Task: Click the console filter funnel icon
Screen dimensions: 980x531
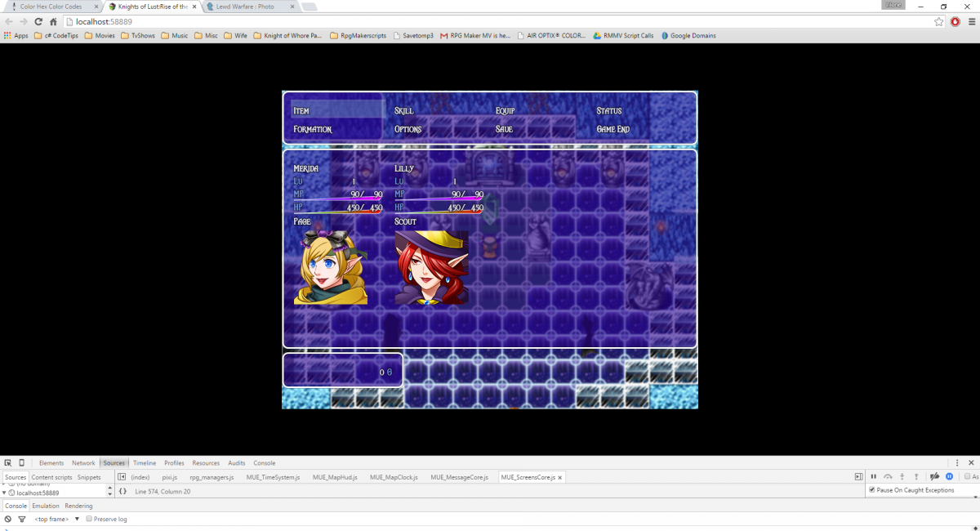Action: [x=22, y=519]
